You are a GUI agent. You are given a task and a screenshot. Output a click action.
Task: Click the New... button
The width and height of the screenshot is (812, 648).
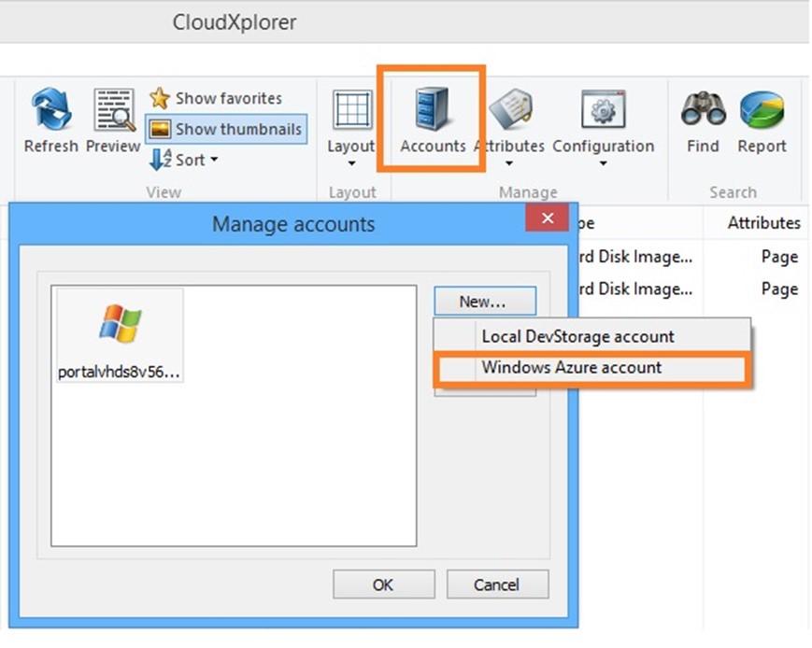click(x=485, y=302)
